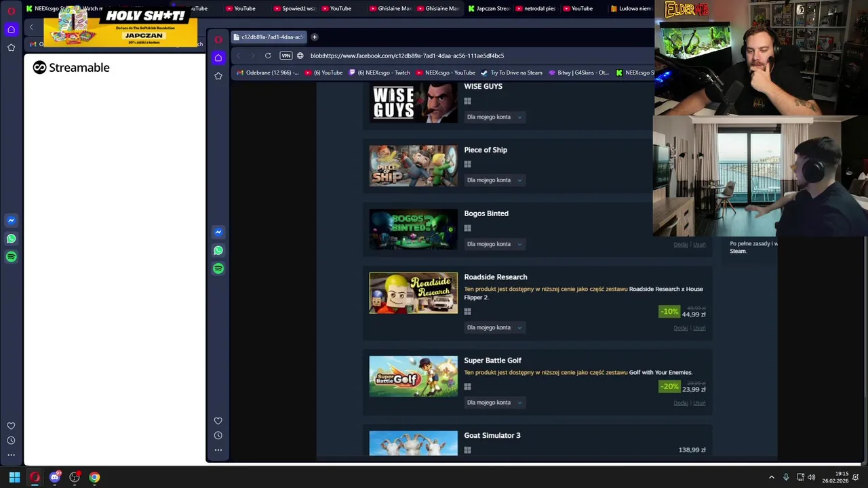Switch to NEEXcsgo tab in back window
The image size is (868, 488).
46,9
